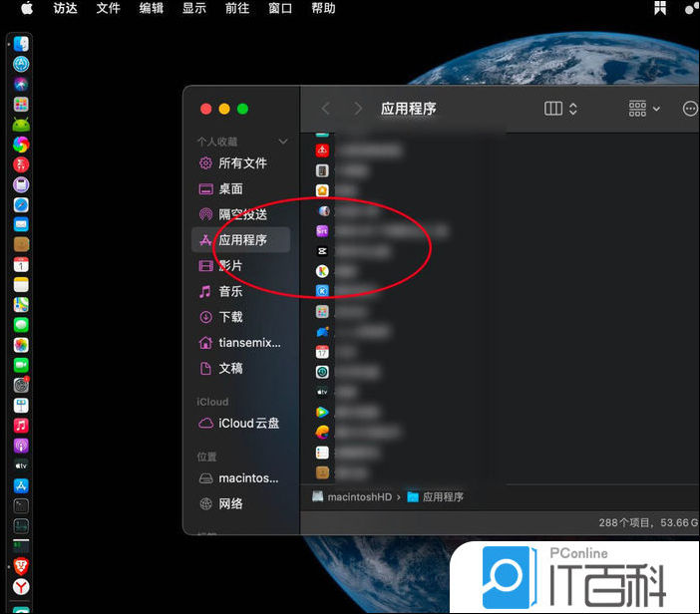Open Maps from the Dock

21,305
